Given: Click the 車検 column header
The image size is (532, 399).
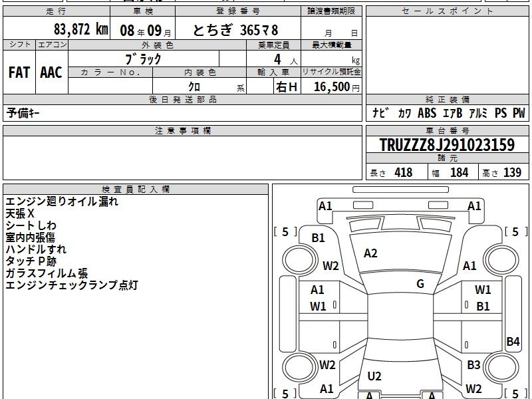Looking at the screenshot, I should coord(143,11).
